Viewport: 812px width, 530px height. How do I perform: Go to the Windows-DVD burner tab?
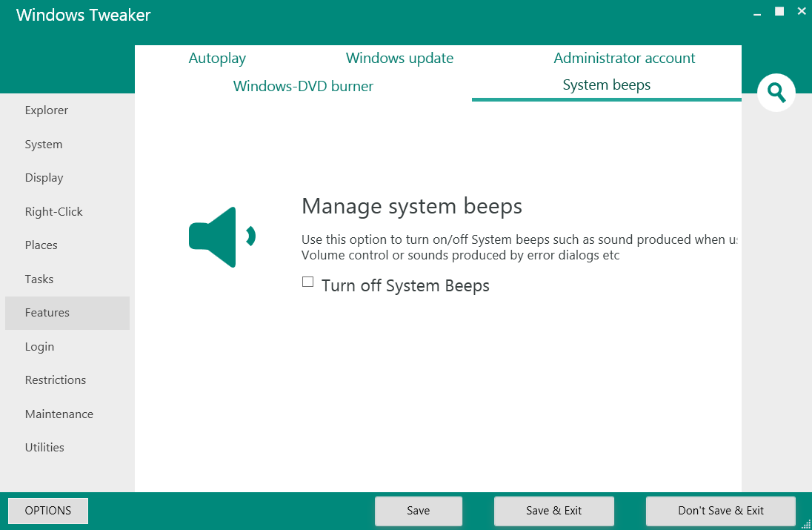(303, 87)
